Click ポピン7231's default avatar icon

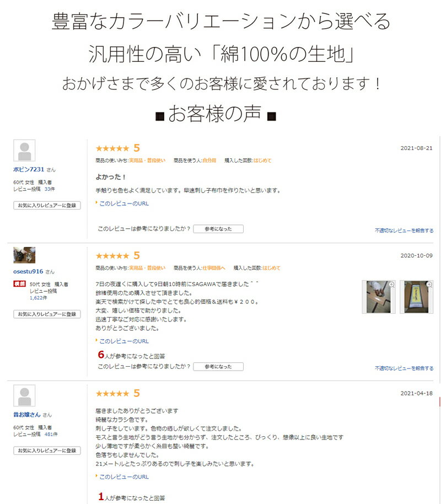click(x=24, y=151)
